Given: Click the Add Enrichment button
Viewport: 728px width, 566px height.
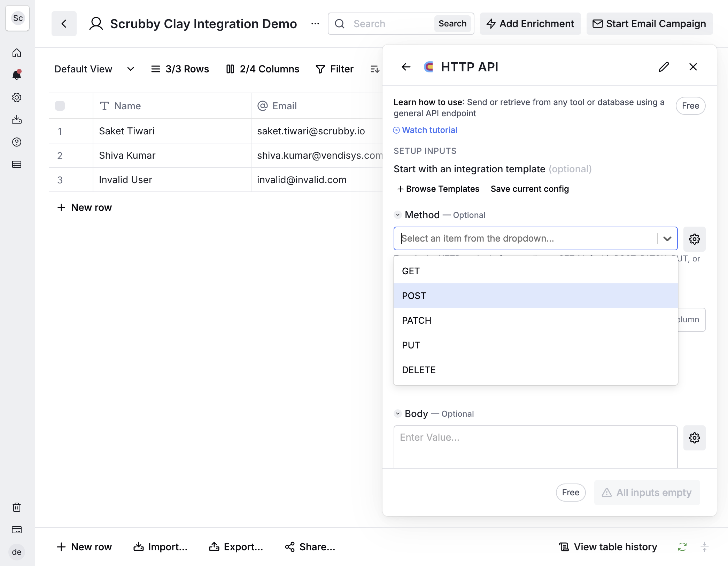Looking at the screenshot, I should [x=530, y=24].
